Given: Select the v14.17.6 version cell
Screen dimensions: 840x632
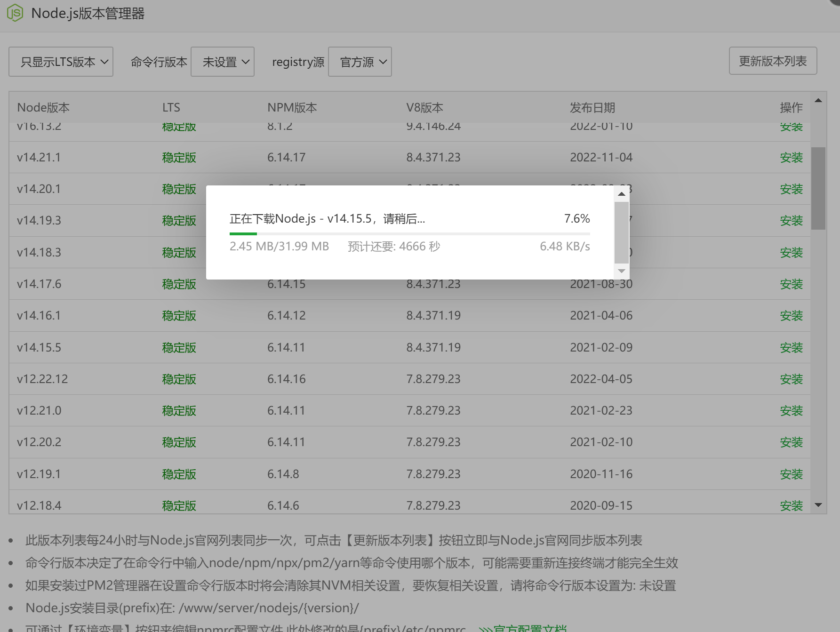Looking at the screenshot, I should pyautogui.click(x=39, y=284).
